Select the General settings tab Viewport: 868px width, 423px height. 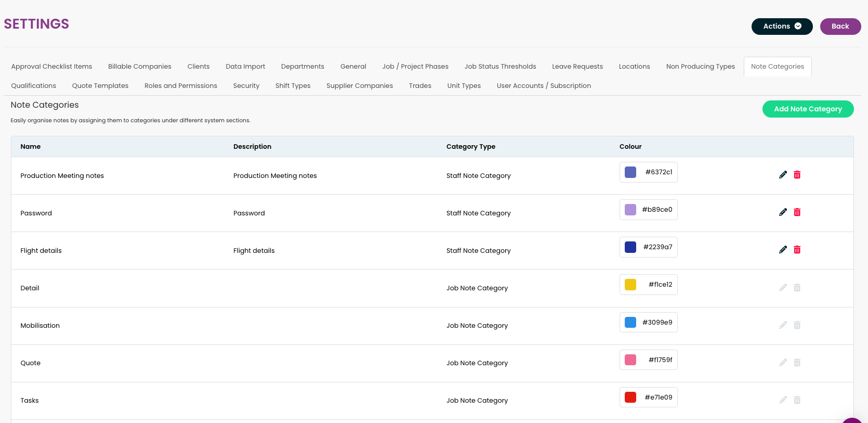(x=353, y=67)
